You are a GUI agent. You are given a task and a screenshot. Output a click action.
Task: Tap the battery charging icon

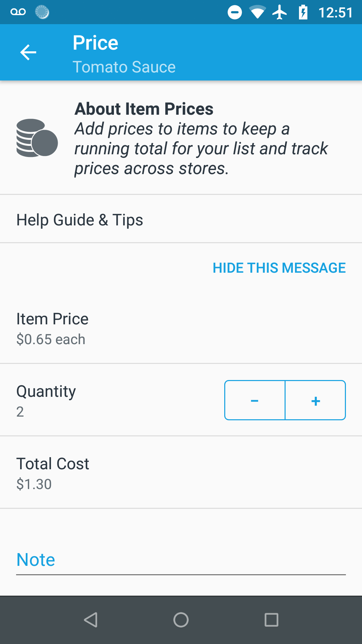click(303, 12)
